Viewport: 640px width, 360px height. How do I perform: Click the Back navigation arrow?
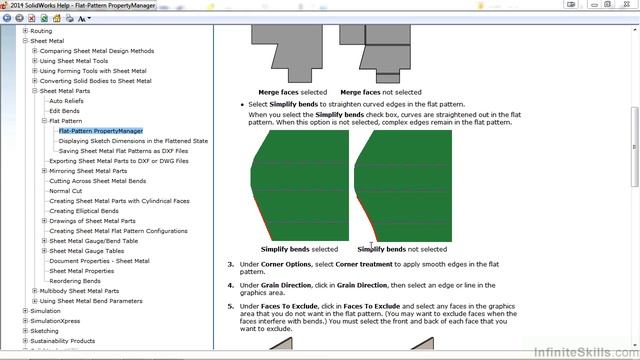[7, 18]
